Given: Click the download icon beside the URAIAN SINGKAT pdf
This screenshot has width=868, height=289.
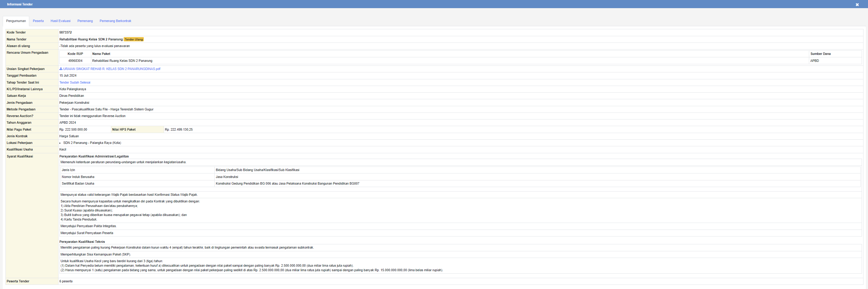Looking at the screenshot, I should tap(61, 69).
